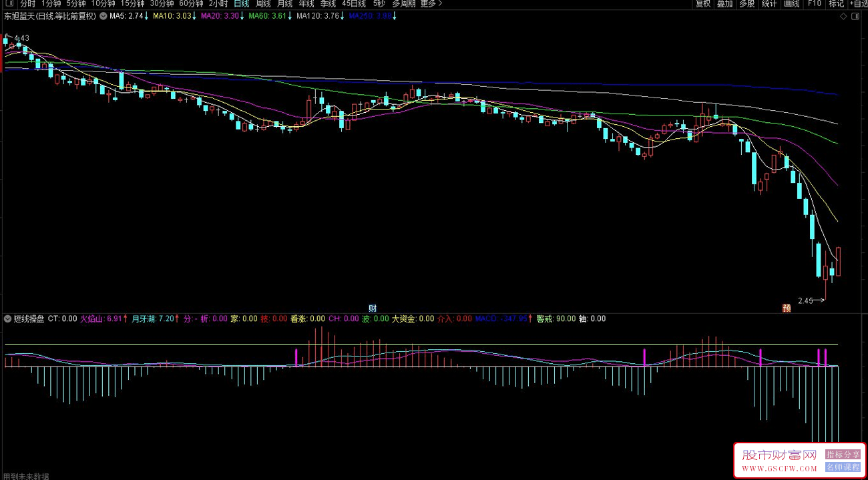Click the 2.45 low price label
This screenshot has width=868, height=480.
[805, 300]
